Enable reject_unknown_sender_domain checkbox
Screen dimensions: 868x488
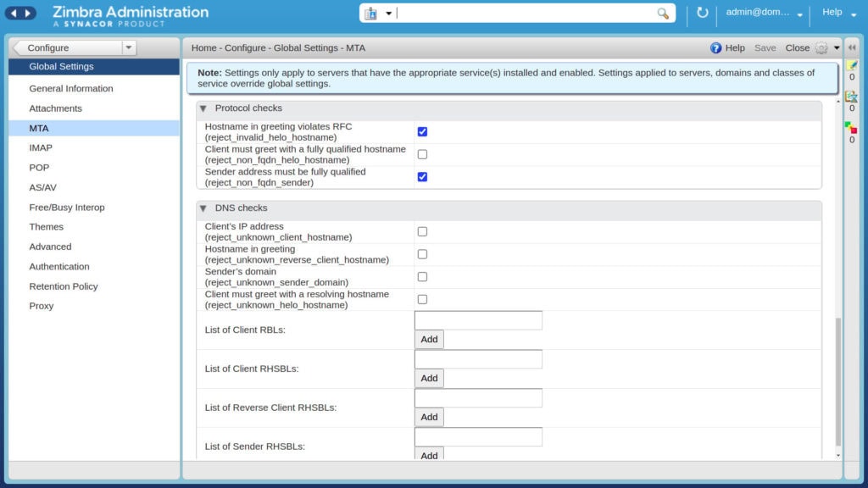click(x=422, y=277)
